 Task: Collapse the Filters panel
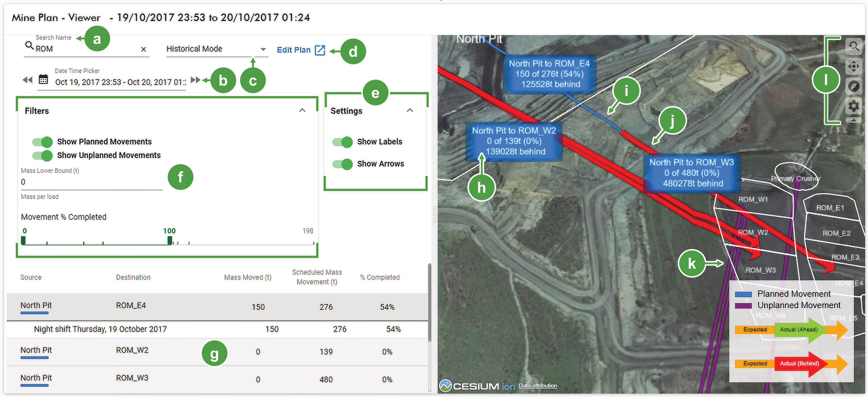(302, 110)
